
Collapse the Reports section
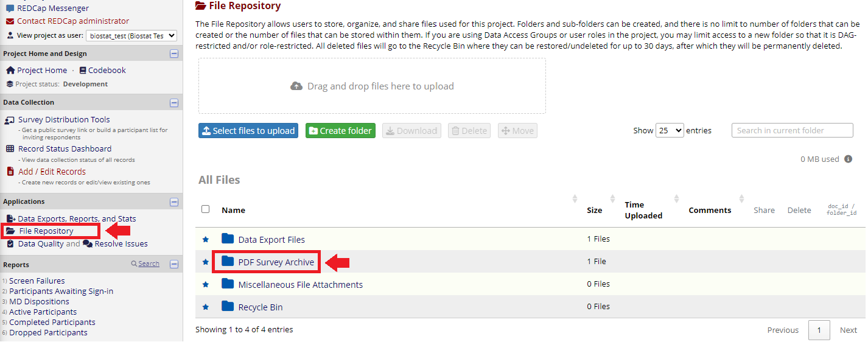pos(174,264)
